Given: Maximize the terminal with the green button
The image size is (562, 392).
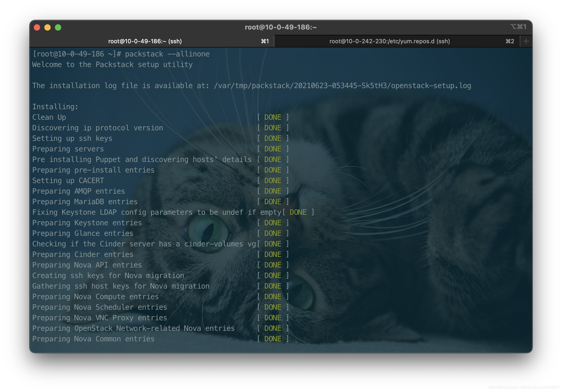Looking at the screenshot, I should point(58,27).
